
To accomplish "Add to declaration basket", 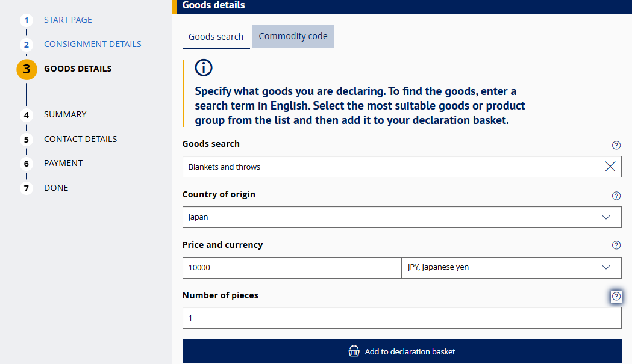I will click(402, 351).
